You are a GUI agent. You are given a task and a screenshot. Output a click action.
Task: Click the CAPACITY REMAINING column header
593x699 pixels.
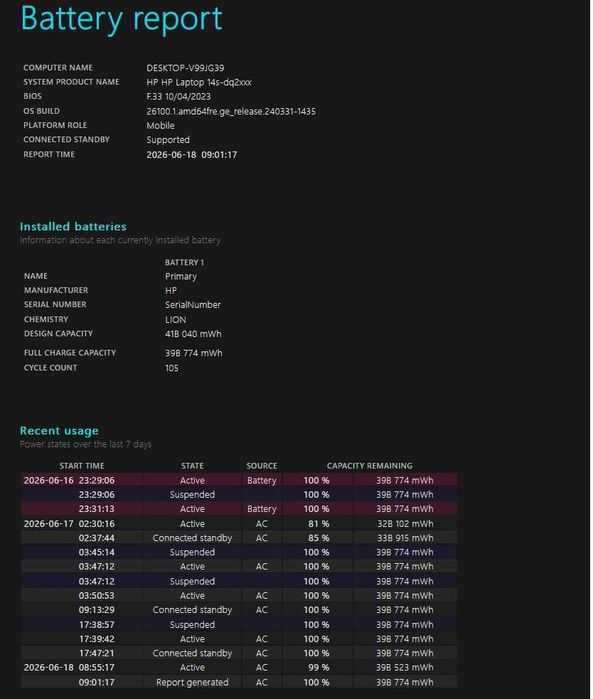point(370,465)
